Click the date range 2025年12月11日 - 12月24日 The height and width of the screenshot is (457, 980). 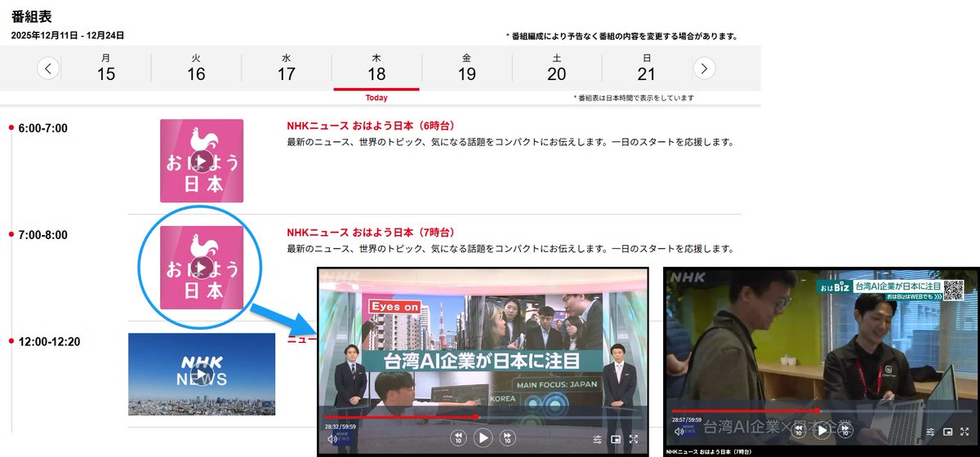pyautogui.click(x=68, y=36)
